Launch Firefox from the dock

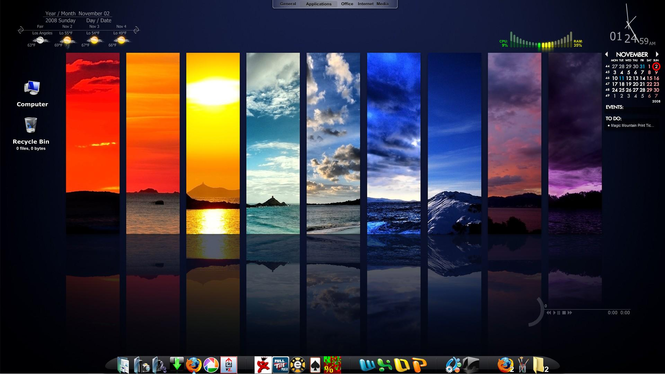coord(193,365)
